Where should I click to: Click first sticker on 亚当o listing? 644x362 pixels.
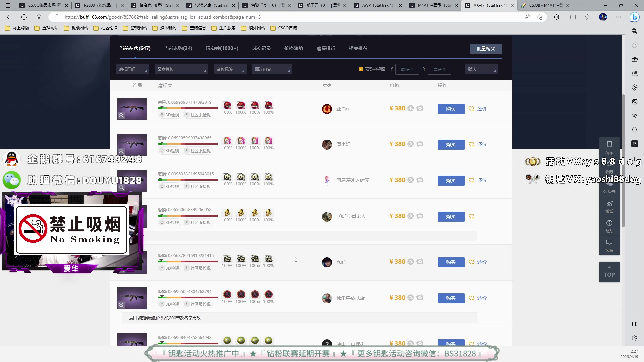click(x=227, y=105)
